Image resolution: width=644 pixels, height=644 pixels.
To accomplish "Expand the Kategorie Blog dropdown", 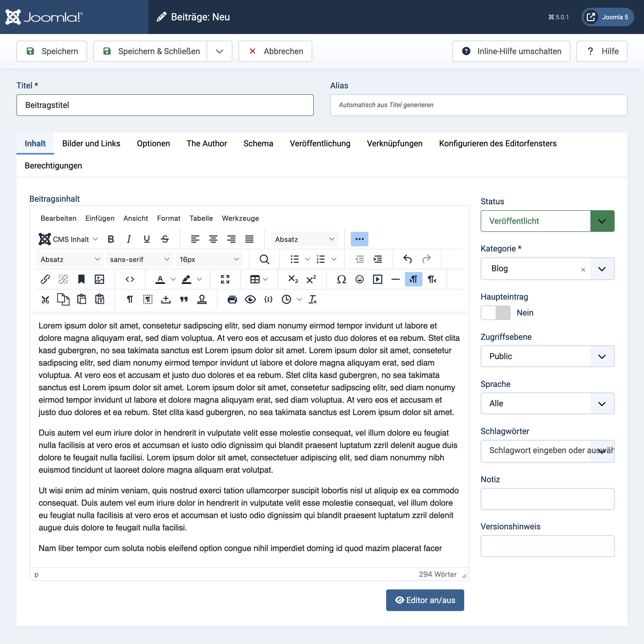I will pos(602,269).
